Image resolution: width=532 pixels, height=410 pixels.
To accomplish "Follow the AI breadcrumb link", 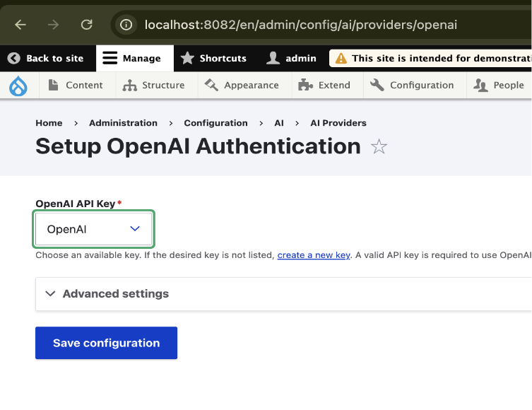I will [279, 123].
